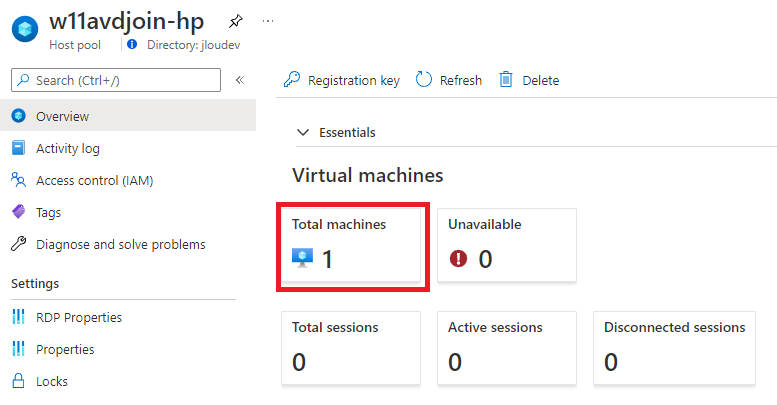Click the Locks padlock icon

coord(18,381)
